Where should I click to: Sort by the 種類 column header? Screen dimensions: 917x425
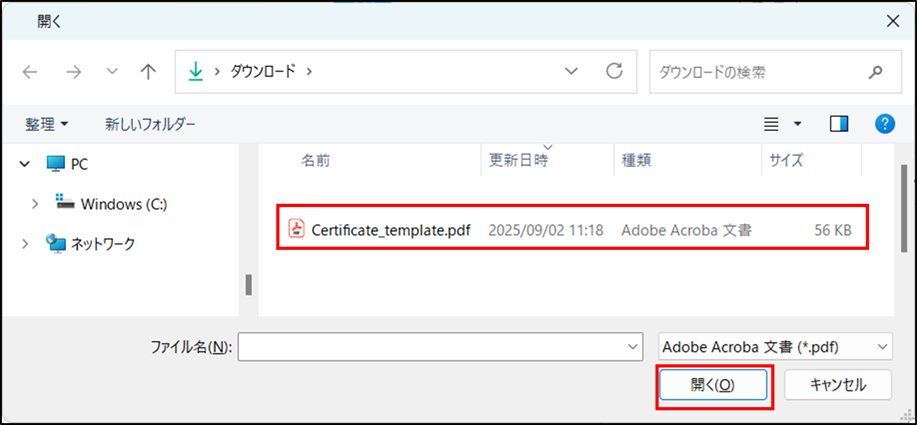tap(636, 160)
